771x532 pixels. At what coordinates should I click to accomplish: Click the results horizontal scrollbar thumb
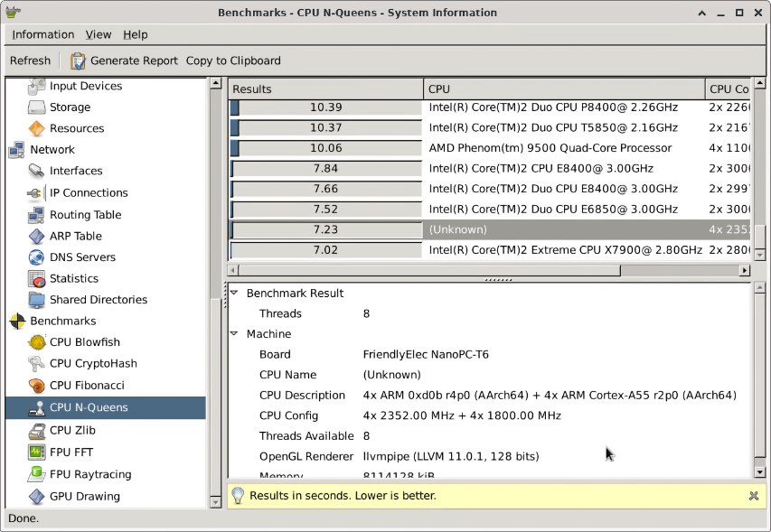(429, 270)
